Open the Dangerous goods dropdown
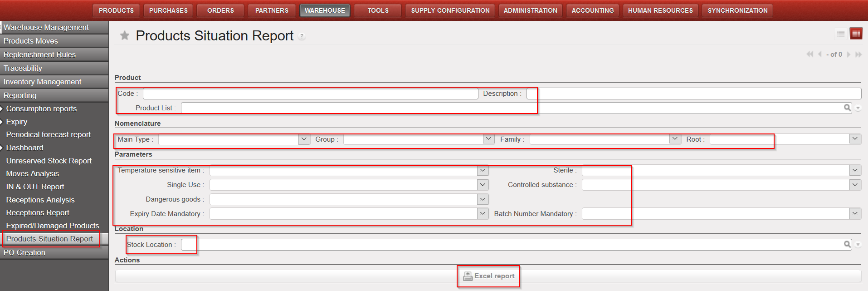Viewport: 868px width, 291px height. tap(483, 199)
